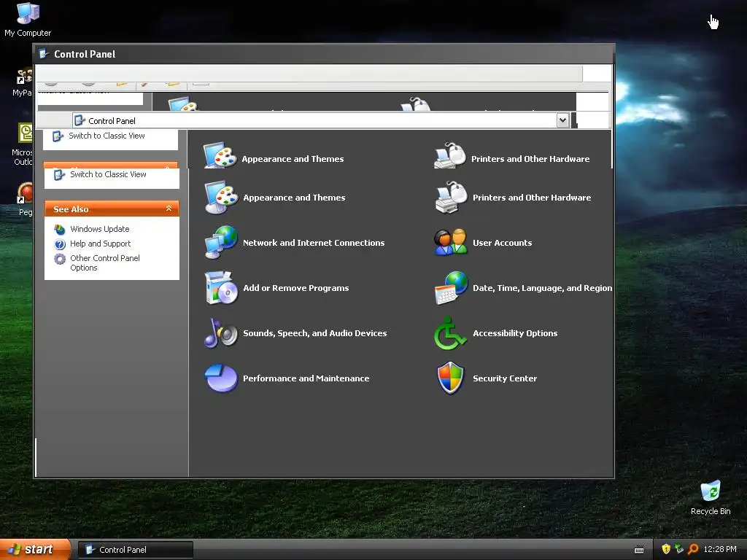Click the Start button
Image resolution: width=747 pixels, height=560 pixels.
click(35, 549)
